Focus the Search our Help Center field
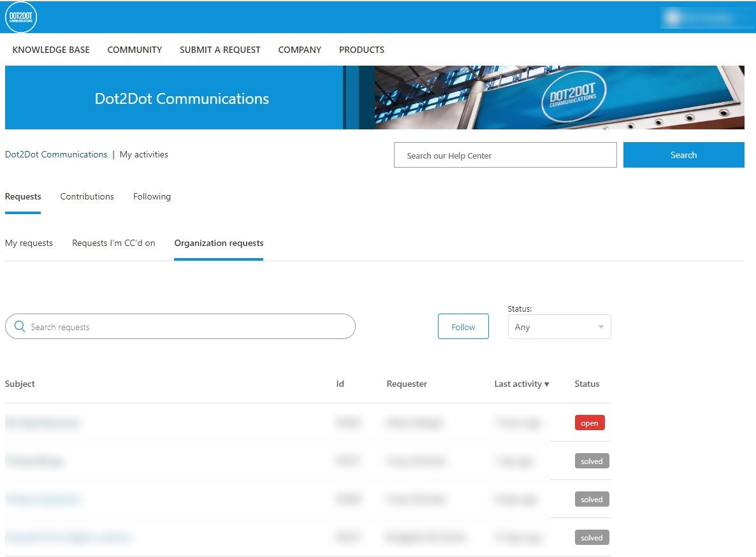756x557 pixels. coord(505,155)
